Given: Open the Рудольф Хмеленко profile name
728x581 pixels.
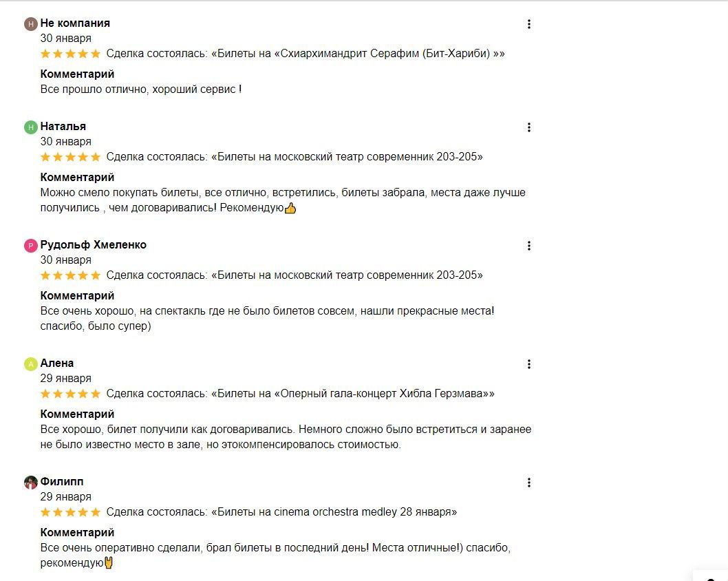Looking at the screenshot, I should click(x=94, y=245).
